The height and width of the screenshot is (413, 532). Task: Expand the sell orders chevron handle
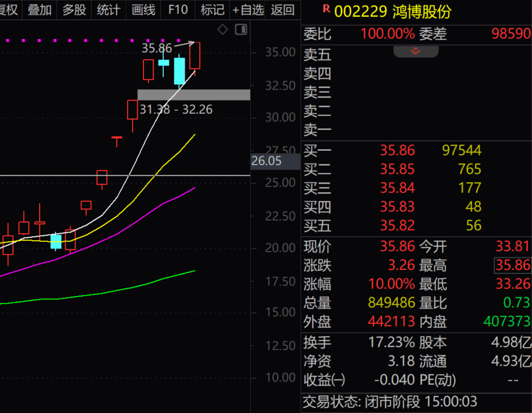[x=416, y=51]
